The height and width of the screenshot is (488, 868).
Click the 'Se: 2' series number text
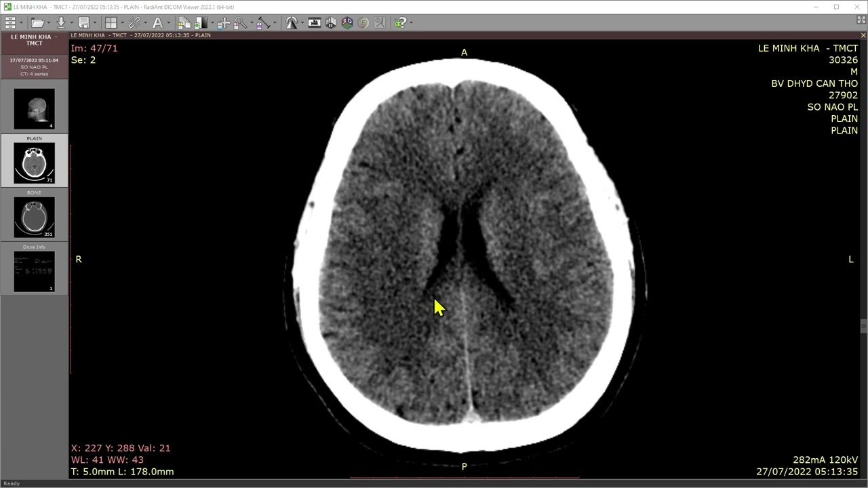pyautogui.click(x=83, y=60)
